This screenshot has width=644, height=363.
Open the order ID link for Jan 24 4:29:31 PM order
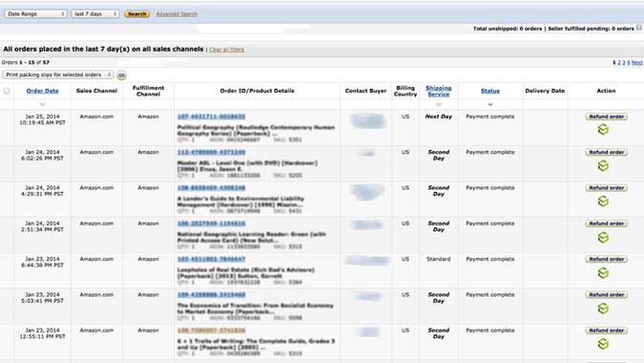pyautogui.click(x=211, y=188)
